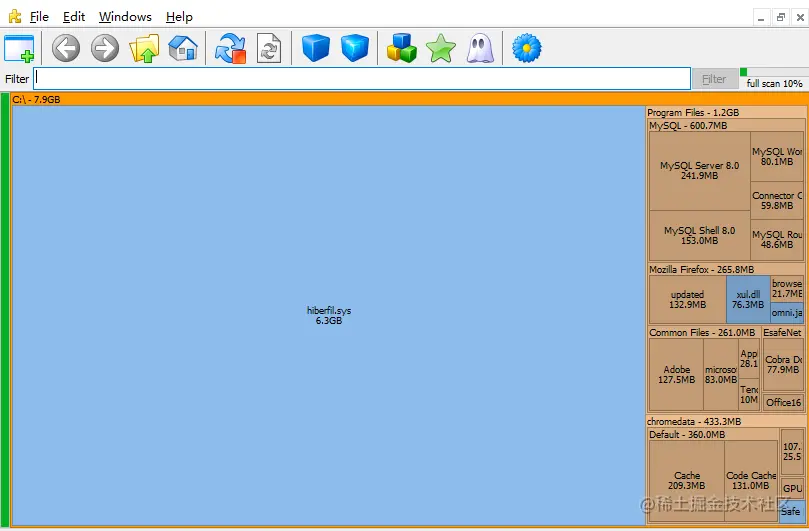Select the Mozilla Firefox - 265.8MB header
Image resolution: width=809 pixels, height=531 pixels.
click(x=726, y=269)
